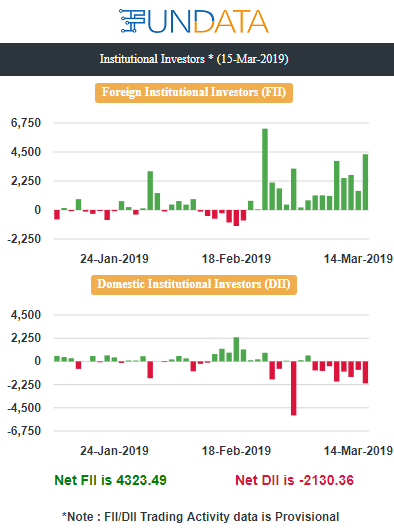The image size is (394, 531).
Task: Select the Foreign Institutional Investors (FII) label
Action: [x=194, y=92]
